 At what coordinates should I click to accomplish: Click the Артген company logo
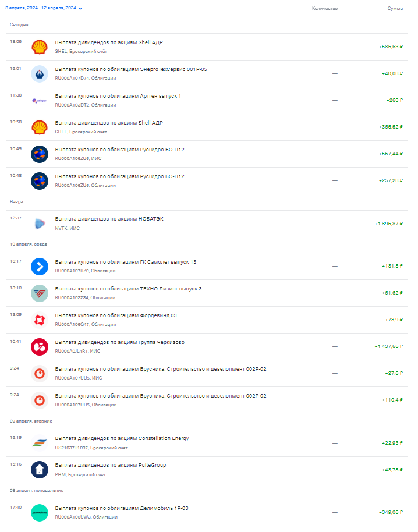point(40,101)
